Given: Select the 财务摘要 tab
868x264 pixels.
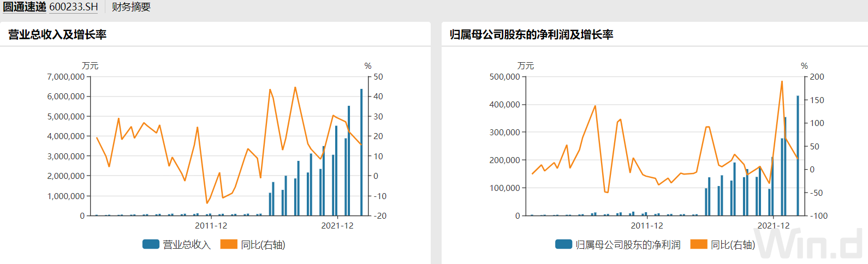Looking at the screenshot, I should click(131, 7).
